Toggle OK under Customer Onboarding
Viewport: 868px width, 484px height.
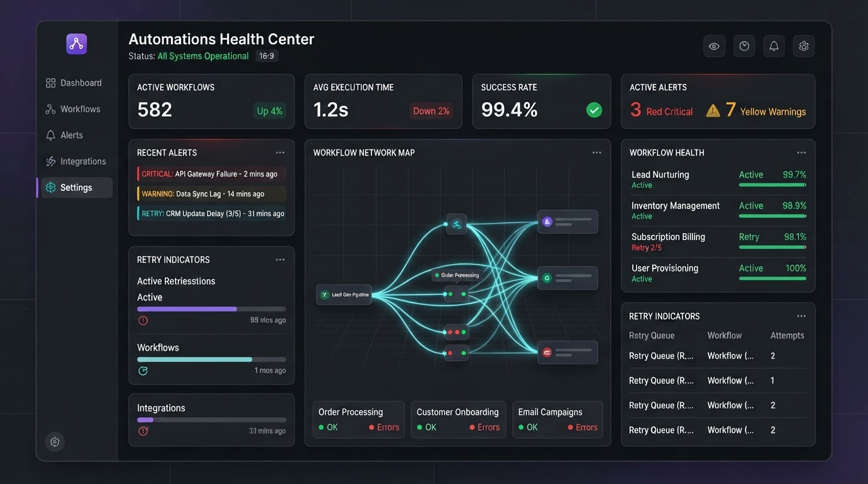pos(427,427)
